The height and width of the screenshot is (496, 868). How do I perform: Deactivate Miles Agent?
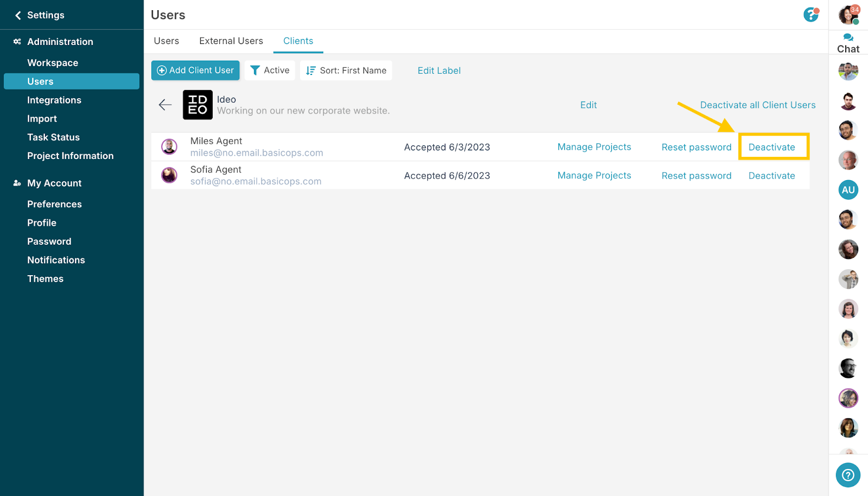pyautogui.click(x=772, y=147)
